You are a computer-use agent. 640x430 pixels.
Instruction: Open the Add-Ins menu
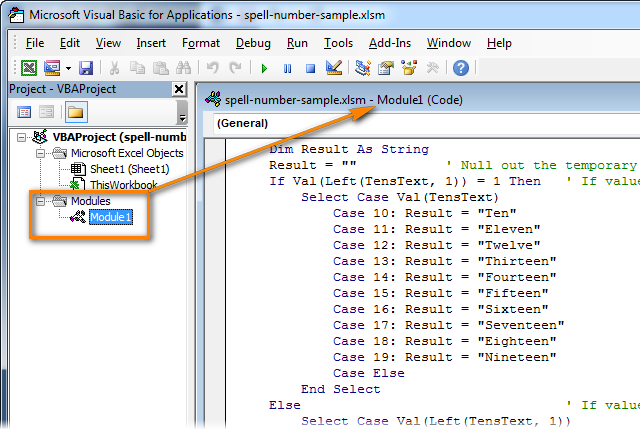click(389, 43)
